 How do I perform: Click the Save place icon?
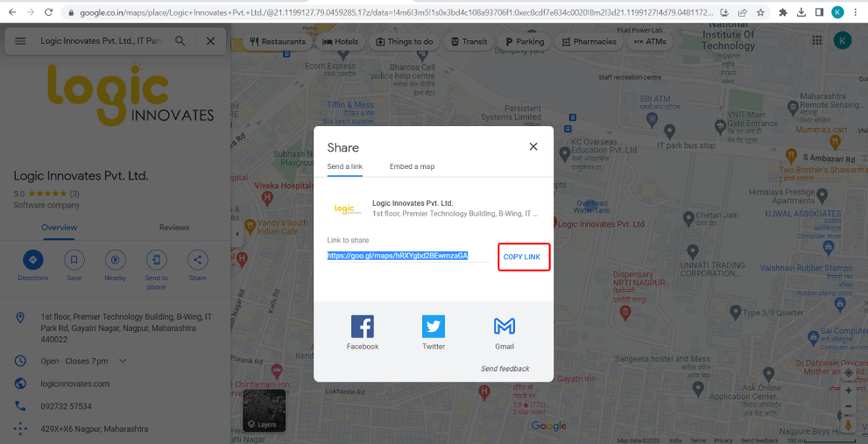[x=74, y=259]
